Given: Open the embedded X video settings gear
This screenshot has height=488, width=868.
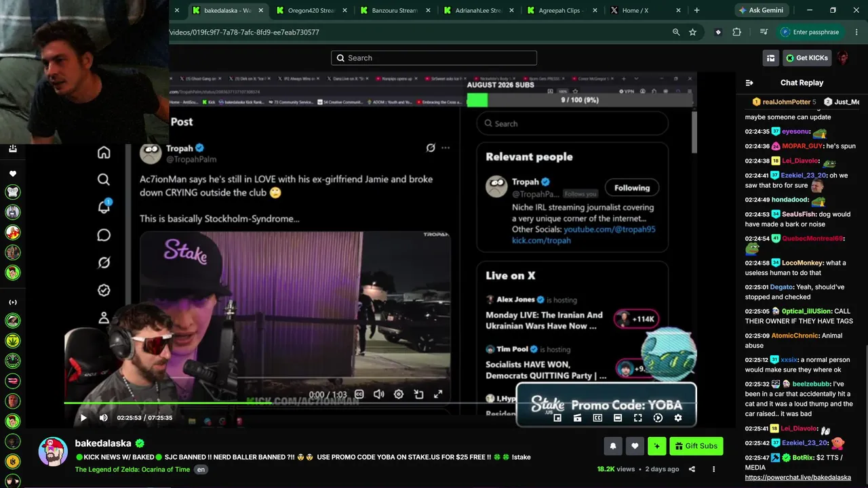Looking at the screenshot, I should click(x=399, y=394).
